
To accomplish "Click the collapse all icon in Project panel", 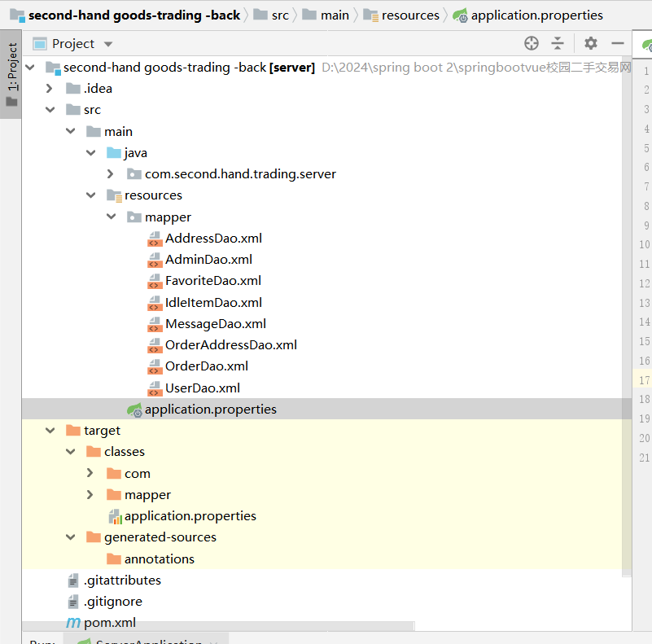I will (558, 43).
